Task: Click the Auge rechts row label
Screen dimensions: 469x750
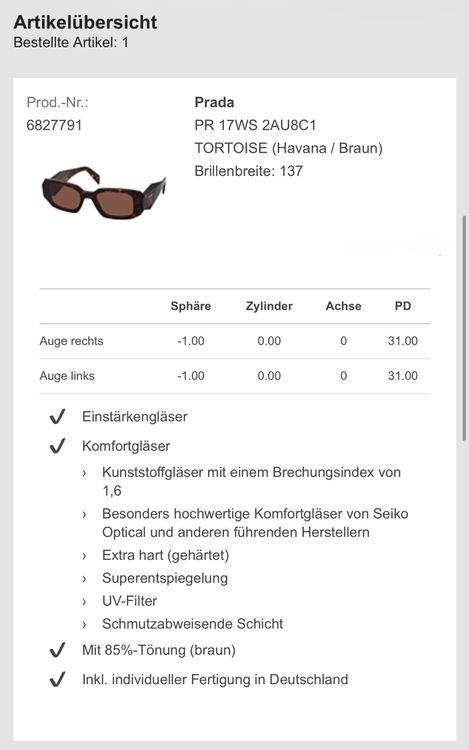Action: click(71, 341)
